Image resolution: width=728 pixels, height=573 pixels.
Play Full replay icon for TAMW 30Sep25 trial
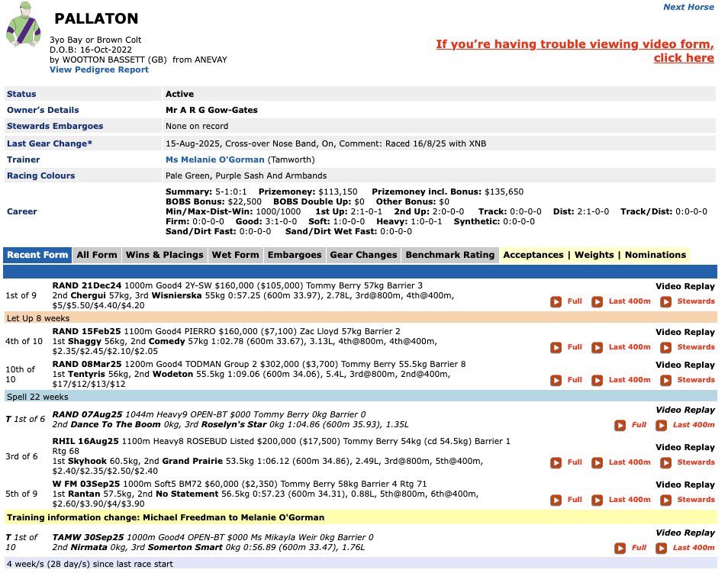pos(620,549)
